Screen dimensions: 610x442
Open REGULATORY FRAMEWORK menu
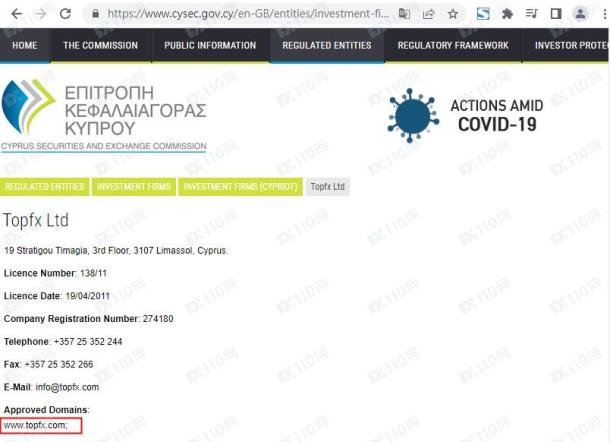(453, 45)
